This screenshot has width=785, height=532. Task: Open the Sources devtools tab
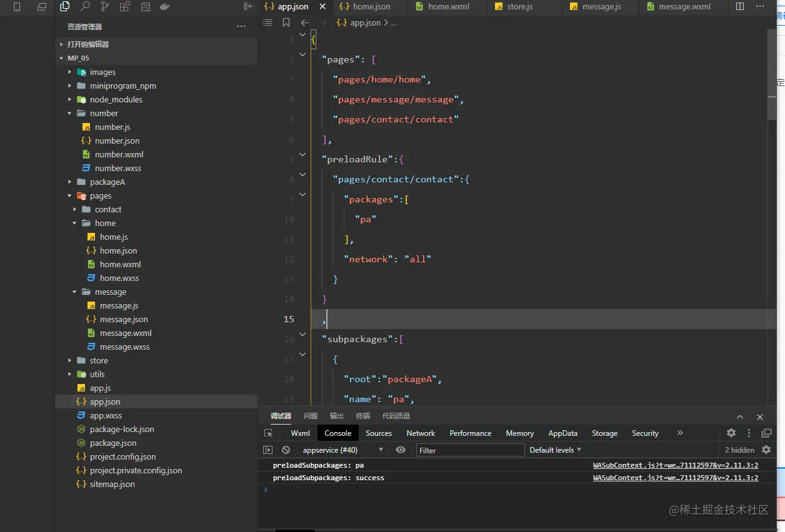click(379, 433)
